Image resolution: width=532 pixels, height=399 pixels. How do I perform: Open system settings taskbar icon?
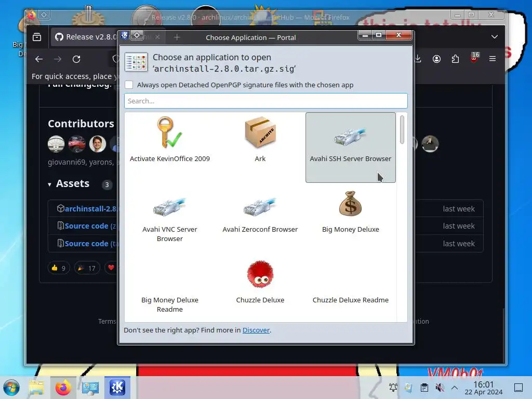point(90,388)
